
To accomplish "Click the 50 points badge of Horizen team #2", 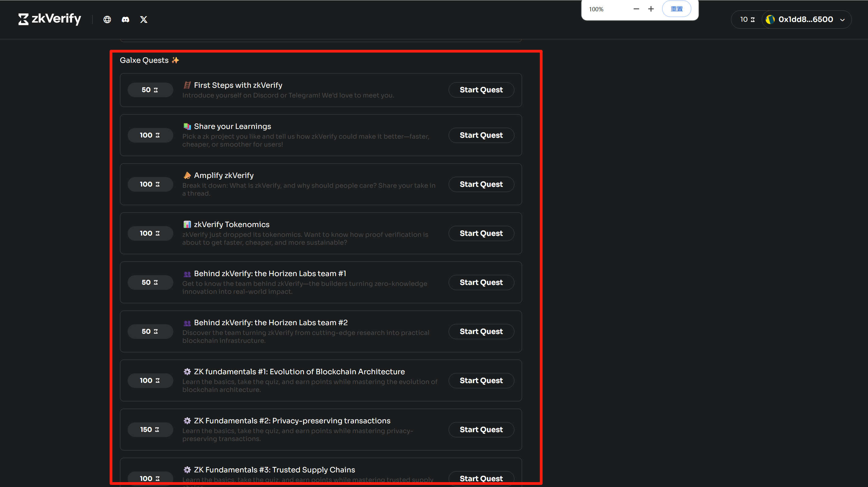I will click(150, 332).
